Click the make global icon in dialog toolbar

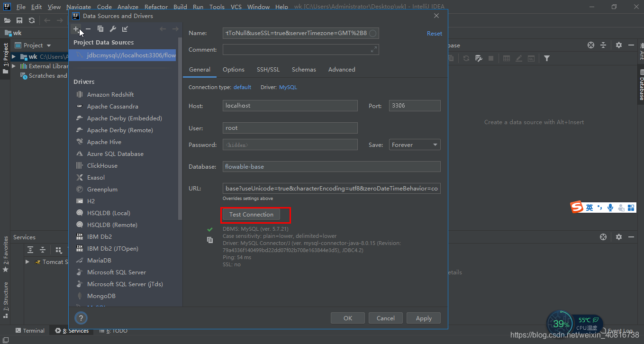(125, 29)
